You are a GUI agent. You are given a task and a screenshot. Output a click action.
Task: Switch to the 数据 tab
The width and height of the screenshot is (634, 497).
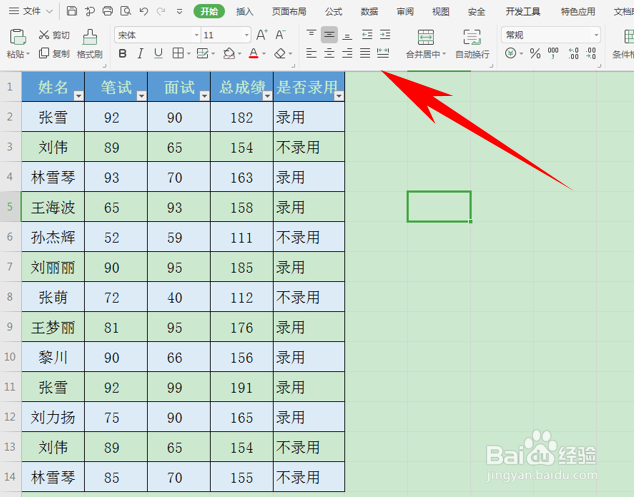369,12
